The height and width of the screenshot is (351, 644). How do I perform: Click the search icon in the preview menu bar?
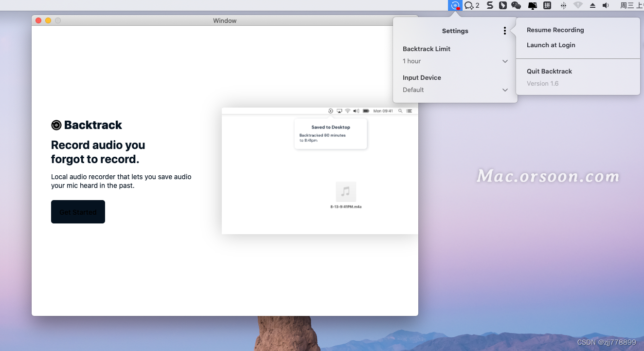[x=400, y=111]
